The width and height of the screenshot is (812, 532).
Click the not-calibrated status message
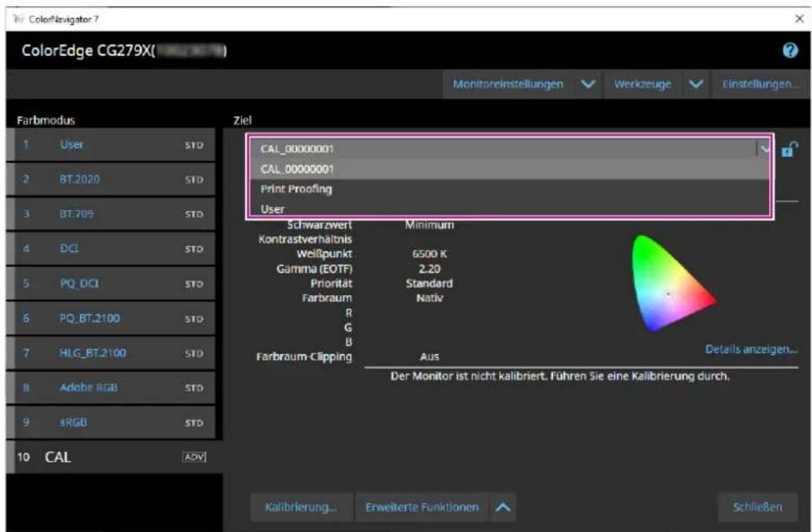click(x=560, y=376)
